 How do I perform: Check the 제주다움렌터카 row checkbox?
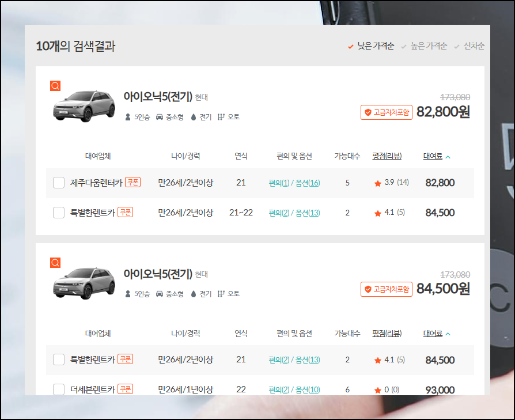click(59, 183)
